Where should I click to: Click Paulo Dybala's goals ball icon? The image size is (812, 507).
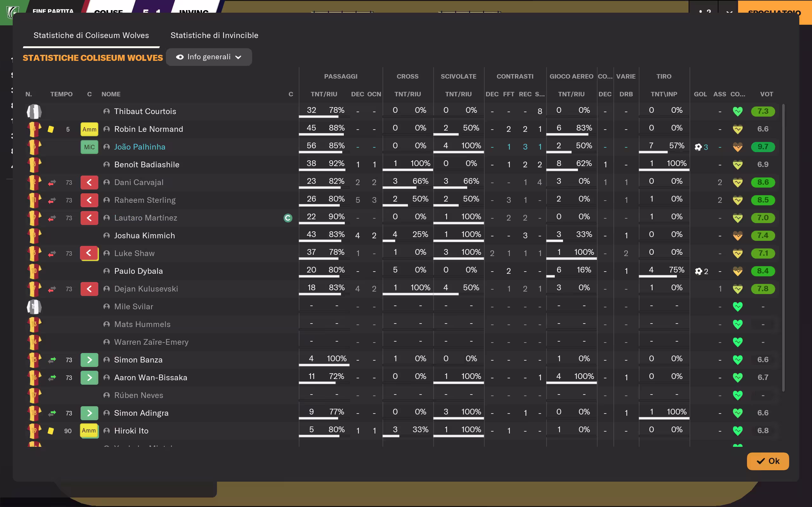pos(698,271)
